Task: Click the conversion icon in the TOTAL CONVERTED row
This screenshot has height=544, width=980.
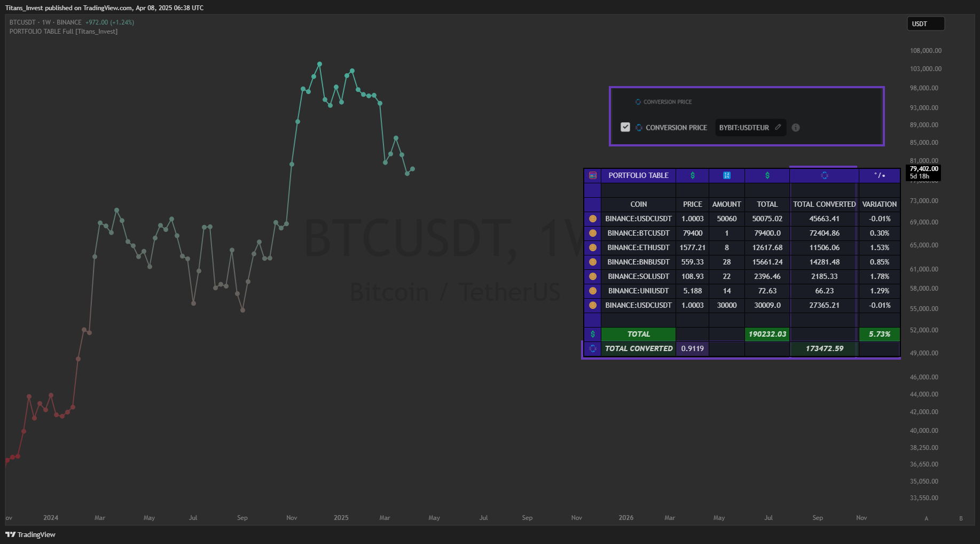Action: click(x=593, y=348)
